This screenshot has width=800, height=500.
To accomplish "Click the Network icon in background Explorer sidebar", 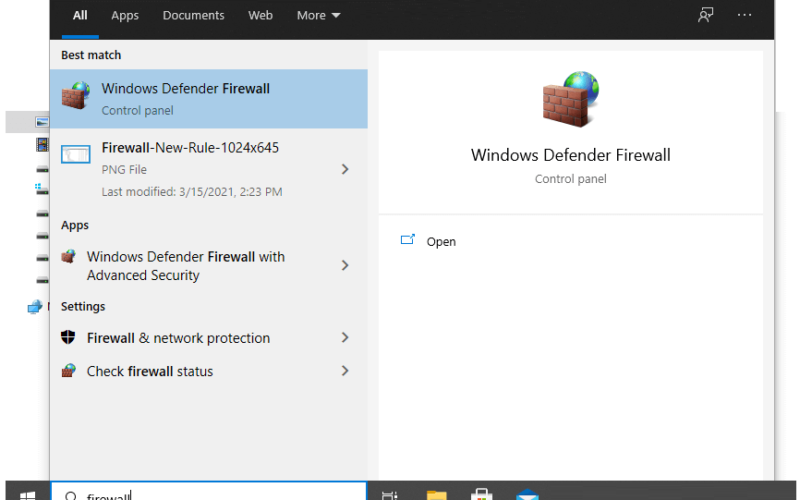I will [x=35, y=307].
